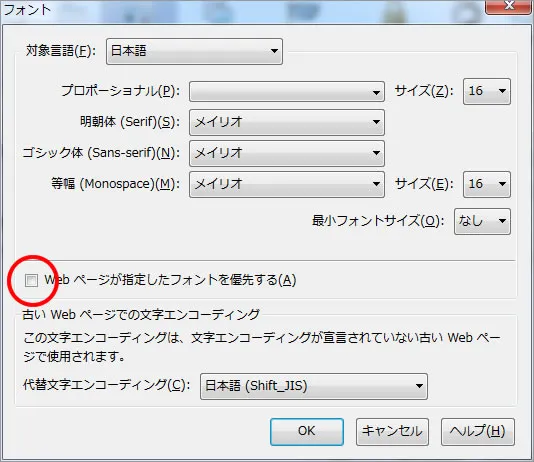This screenshot has width=534, height=462.
Task: Open the サイズ(E) monospace size dropdown
Action: coord(487,184)
